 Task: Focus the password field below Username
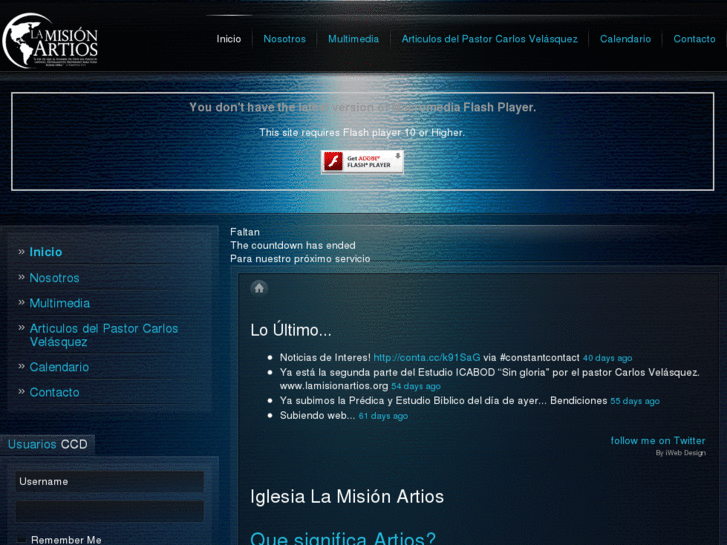pyautogui.click(x=109, y=511)
